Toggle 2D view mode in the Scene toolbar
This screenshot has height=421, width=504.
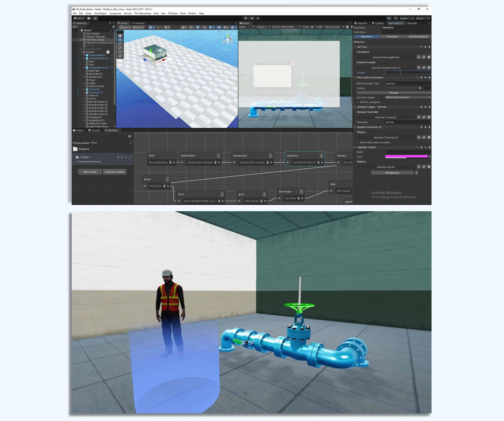[191, 27]
